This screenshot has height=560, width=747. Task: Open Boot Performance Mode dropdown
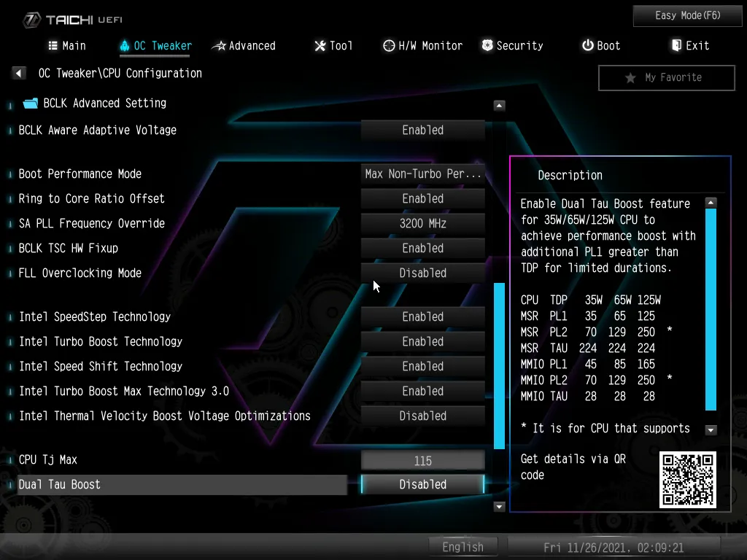coord(423,174)
